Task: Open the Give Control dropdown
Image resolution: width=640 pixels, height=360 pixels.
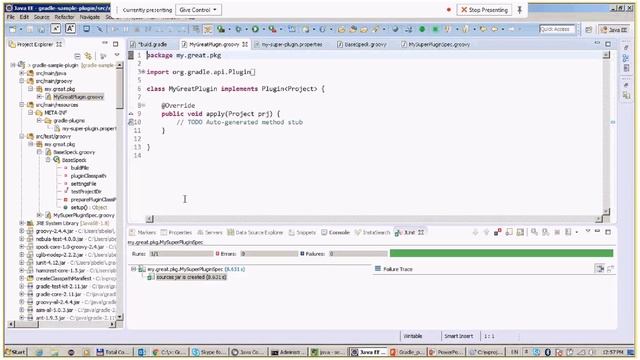Action: tap(198, 10)
